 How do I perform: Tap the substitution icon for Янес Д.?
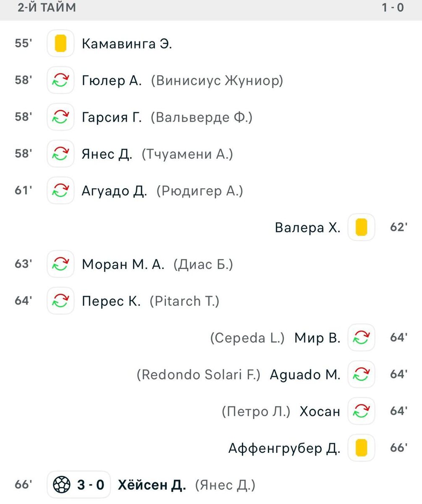pos(61,154)
